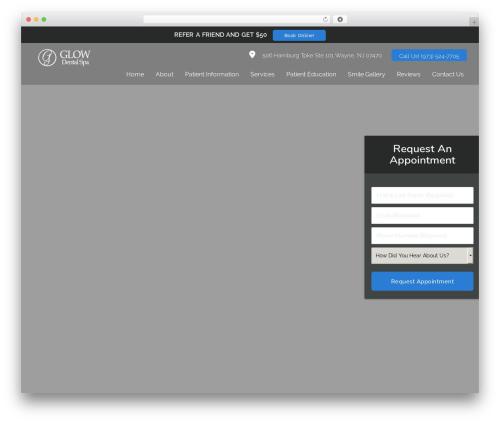
Task: Go to the Reviews page
Action: click(x=408, y=74)
